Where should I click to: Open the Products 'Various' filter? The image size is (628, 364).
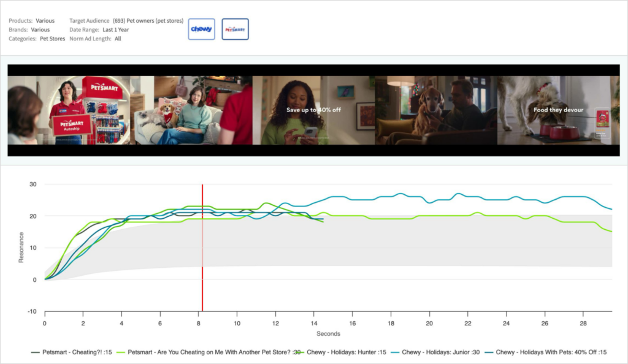point(45,21)
